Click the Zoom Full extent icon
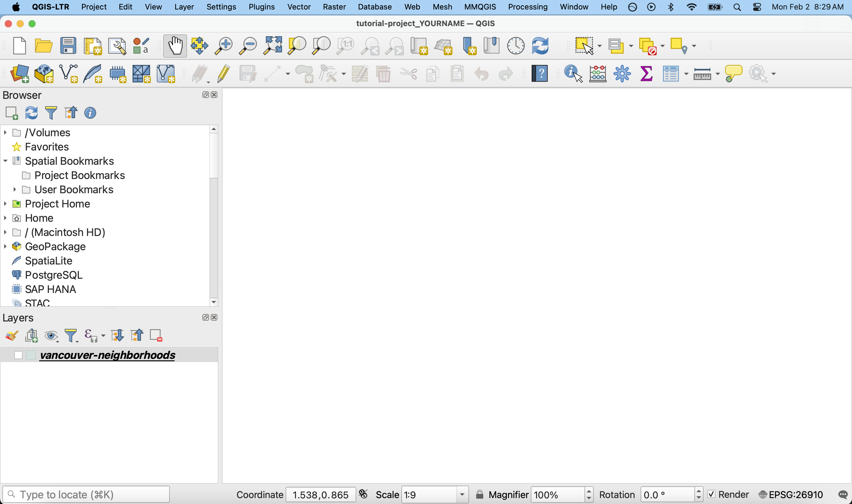 tap(273, 46)
